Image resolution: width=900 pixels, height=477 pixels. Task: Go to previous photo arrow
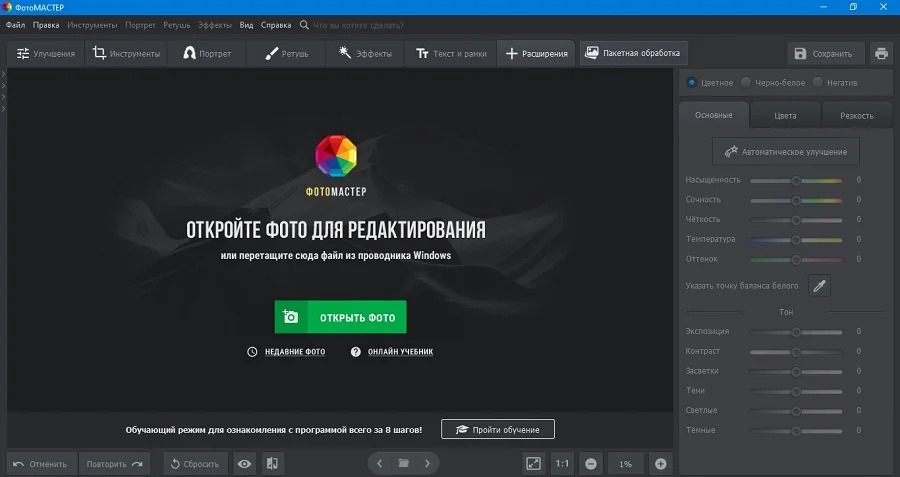click(379, 463)
